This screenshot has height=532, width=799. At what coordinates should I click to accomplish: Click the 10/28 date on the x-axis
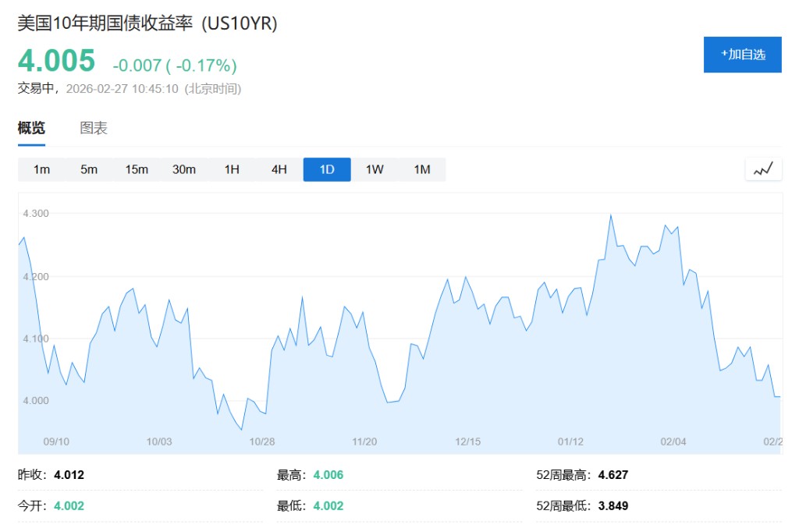(x=262, y=442)
